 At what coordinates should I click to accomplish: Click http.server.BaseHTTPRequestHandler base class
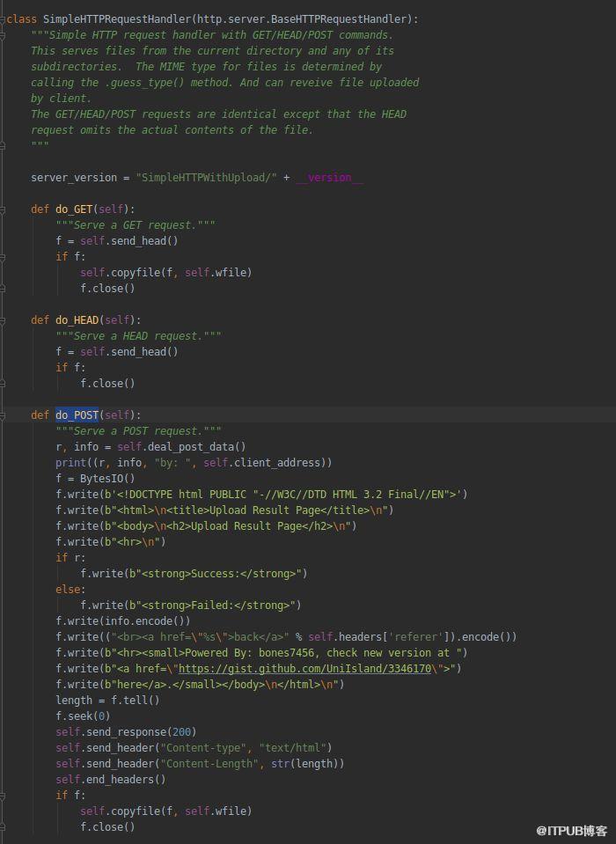coord(302,18)
